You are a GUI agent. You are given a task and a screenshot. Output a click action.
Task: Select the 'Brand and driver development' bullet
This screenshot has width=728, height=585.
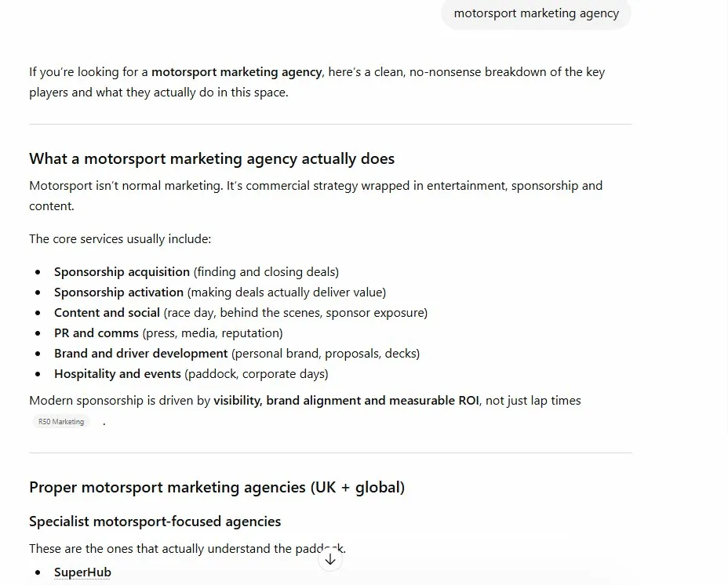click(x=140, y=353)
